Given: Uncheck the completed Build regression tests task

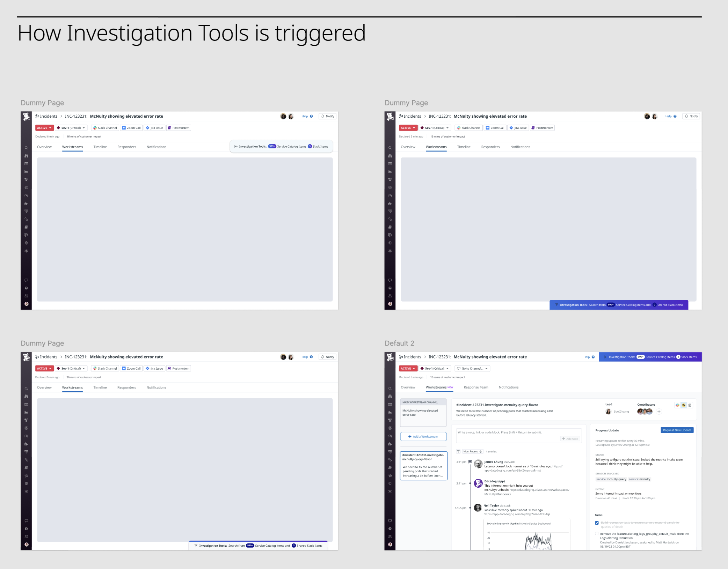Looking at the screenshot, I should [597, 523].
